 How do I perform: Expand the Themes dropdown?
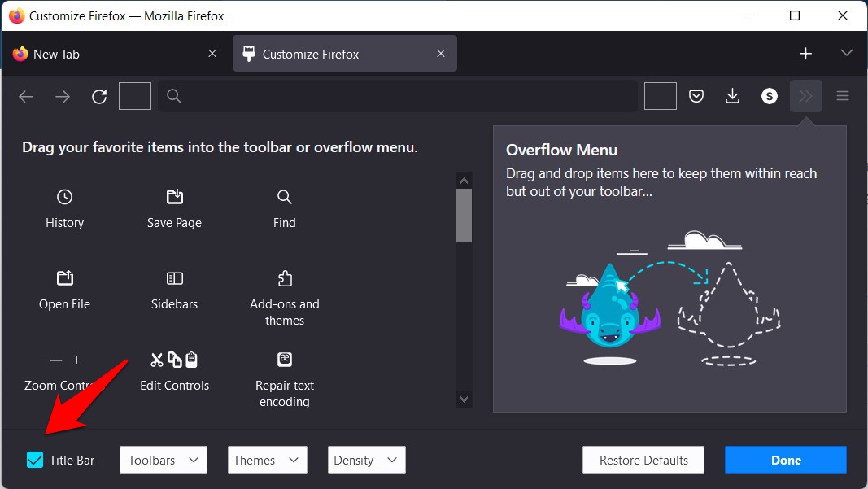pyautogui.click(x=267, y=461)
